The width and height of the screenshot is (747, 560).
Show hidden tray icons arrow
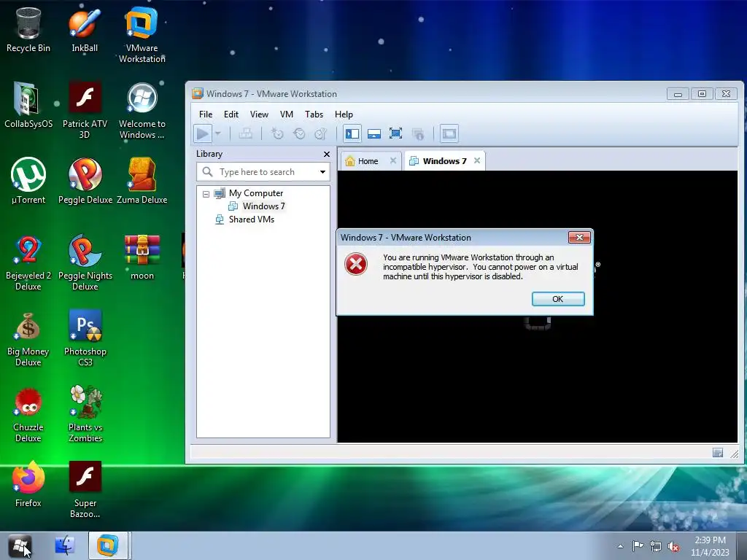pos(620,546)
